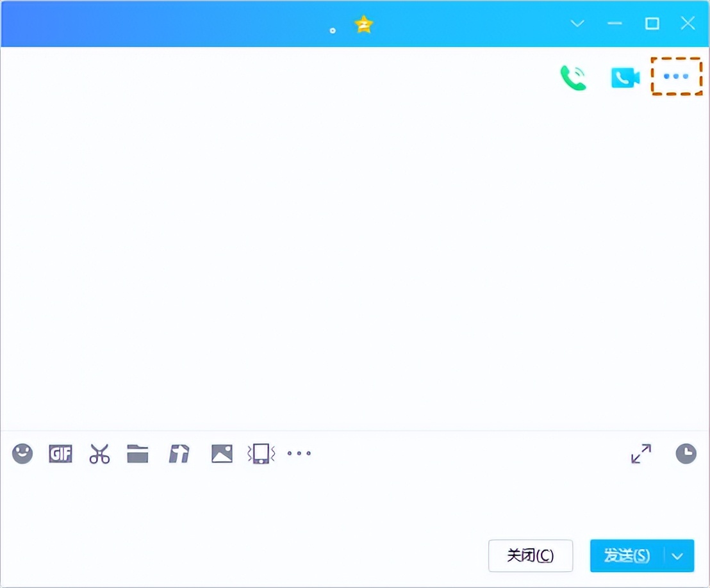710x588 pixels.
Task: Open the shirt-shaped chat dress-up icon
Action: pyautogui.click(x=179, y=453)
